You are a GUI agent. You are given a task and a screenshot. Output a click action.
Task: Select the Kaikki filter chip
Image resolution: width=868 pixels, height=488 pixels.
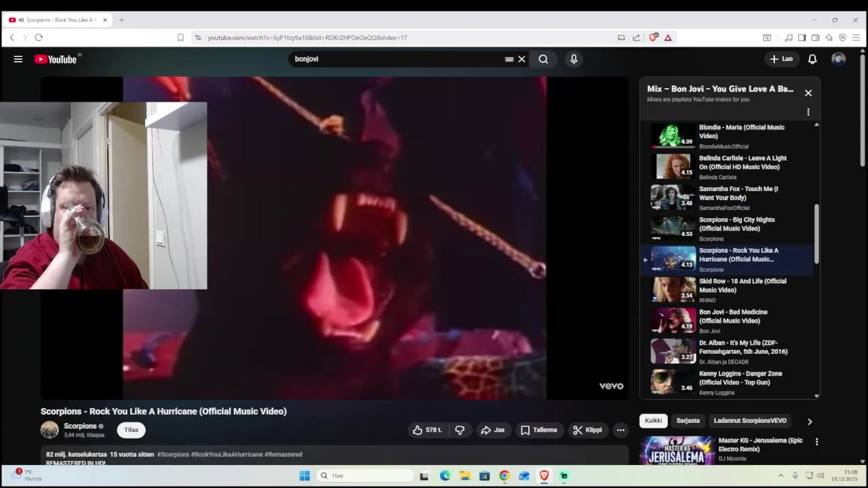tap(654, 421)
